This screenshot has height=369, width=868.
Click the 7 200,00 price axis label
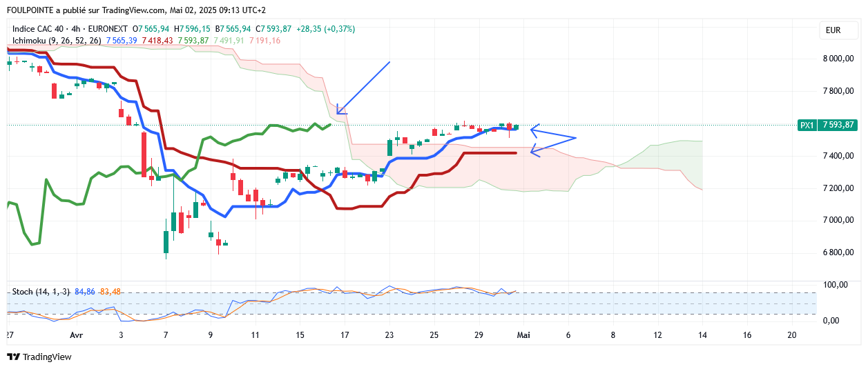[839, 188]
